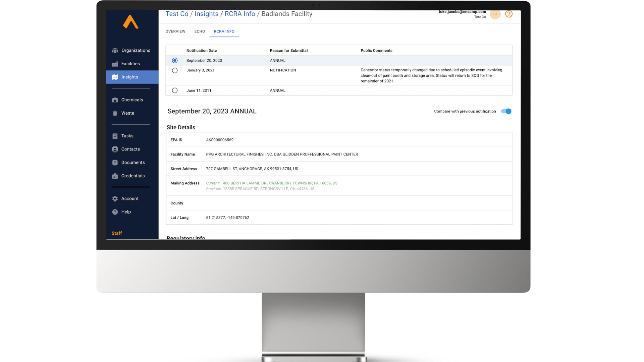Switch to the ECHO tab
Image resolution: width=644 pixels, height=362 pixels.
coord(200,32)
